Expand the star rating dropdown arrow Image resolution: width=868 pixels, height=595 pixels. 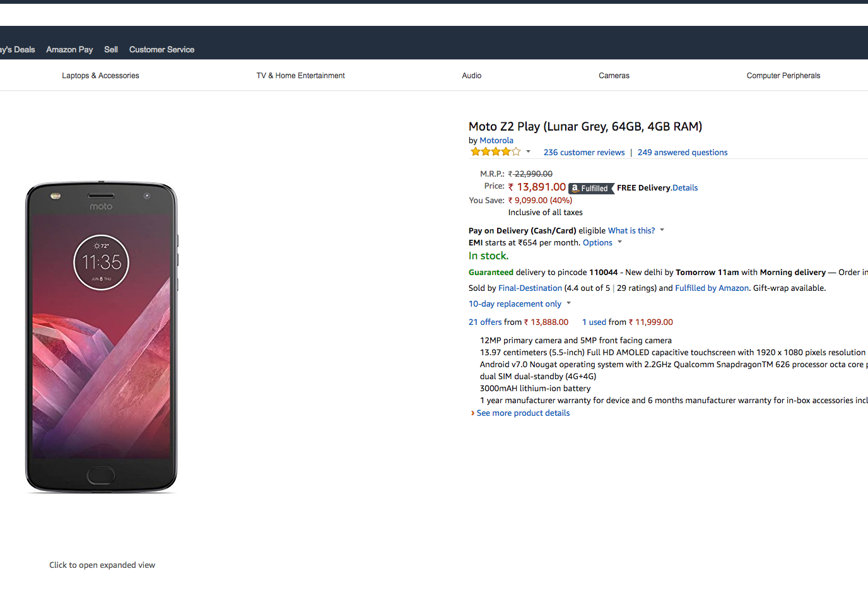point(529,152)
